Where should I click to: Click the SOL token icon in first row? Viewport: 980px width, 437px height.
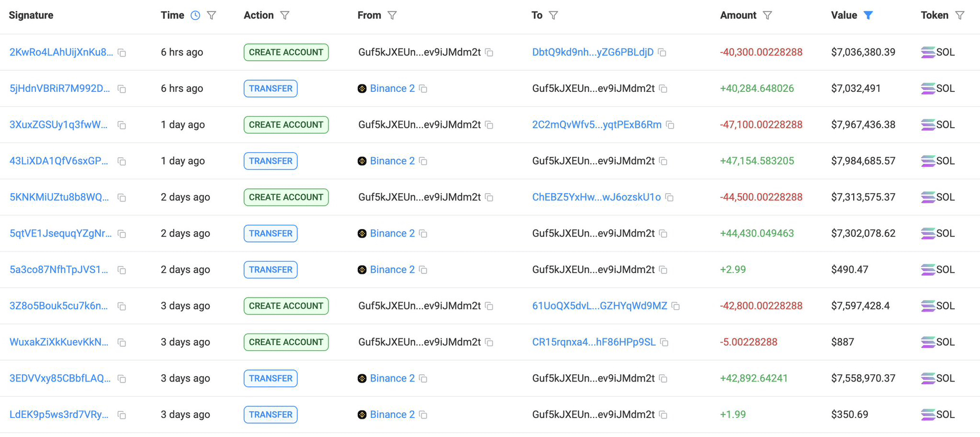coord(928,52)
